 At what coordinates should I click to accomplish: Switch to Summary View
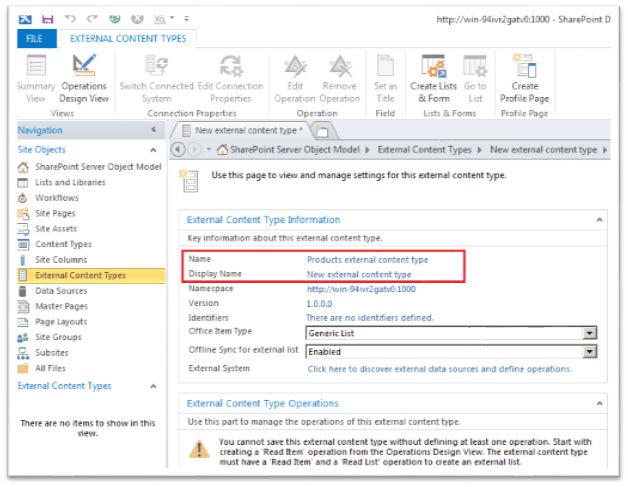pyautogui.click(x=36, y=79)
